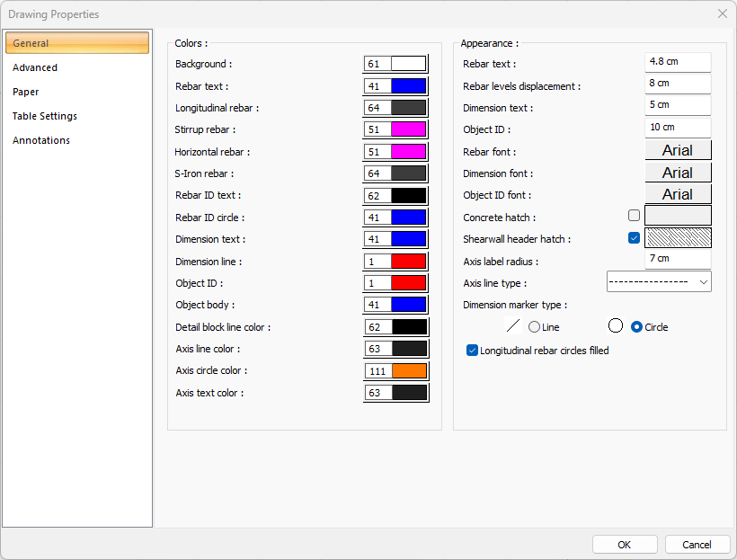
Task: Click the Circle marker preview icon
Action: (x=616, y=326)
